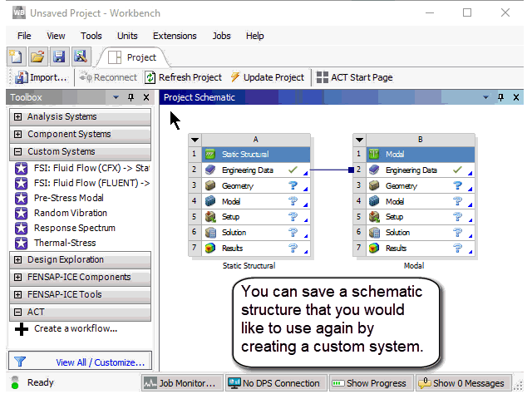
Task: Click Update Project
Action: [x=268, y=77]
